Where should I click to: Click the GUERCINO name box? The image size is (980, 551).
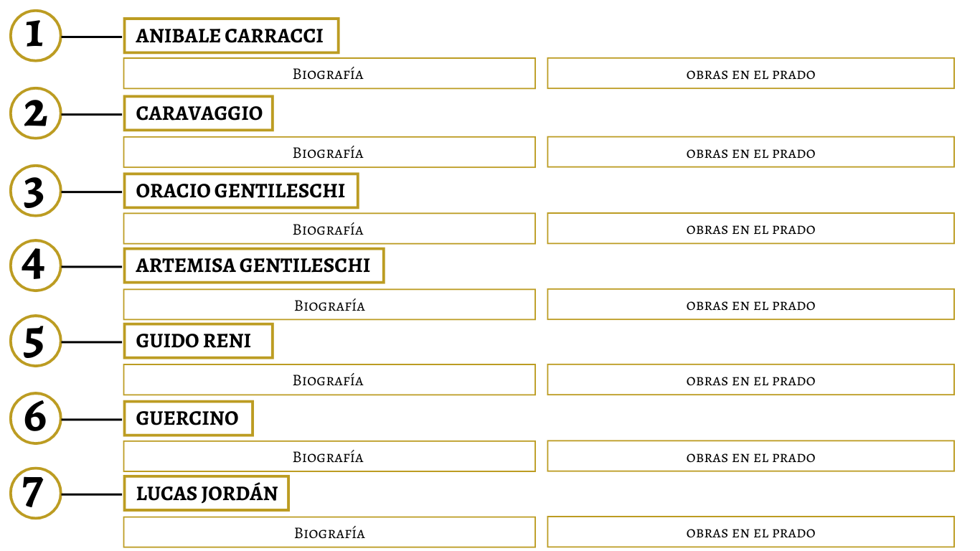[x=189, y=418]
